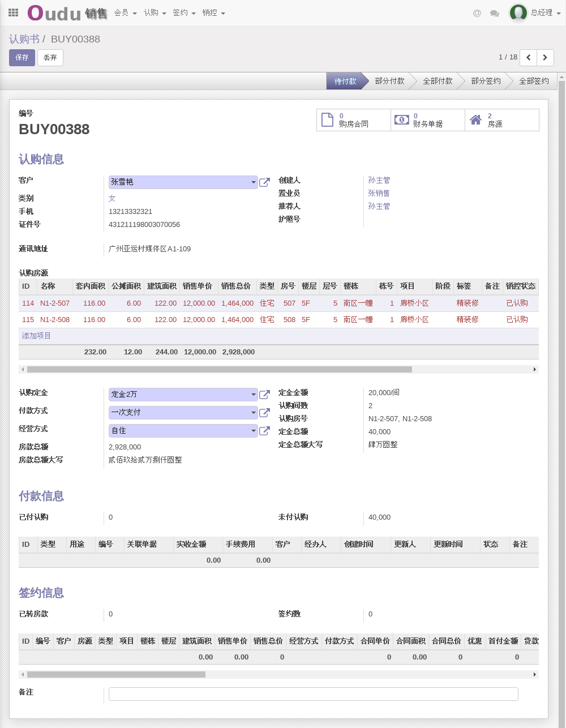
Task: Click the 签约信息 horizontal scrollbar thumb
Action: tap(116, 674)
